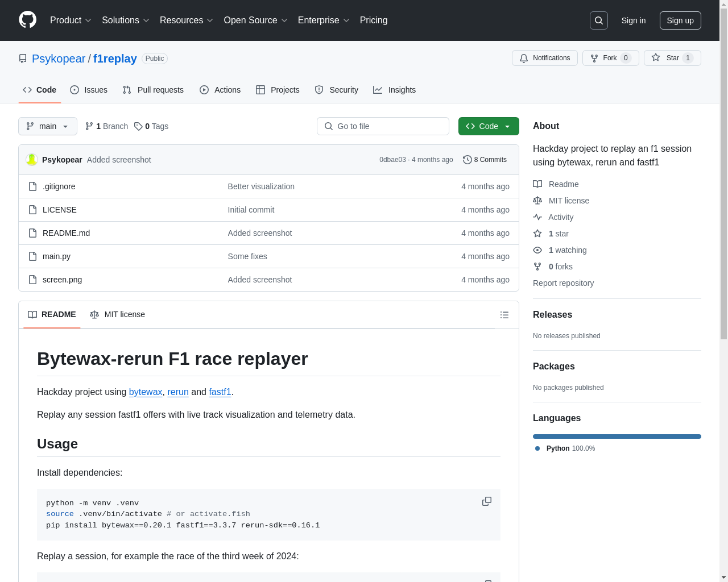Open commit history showing 8 Commits
728x582 pixels.
tap(485, 160)
